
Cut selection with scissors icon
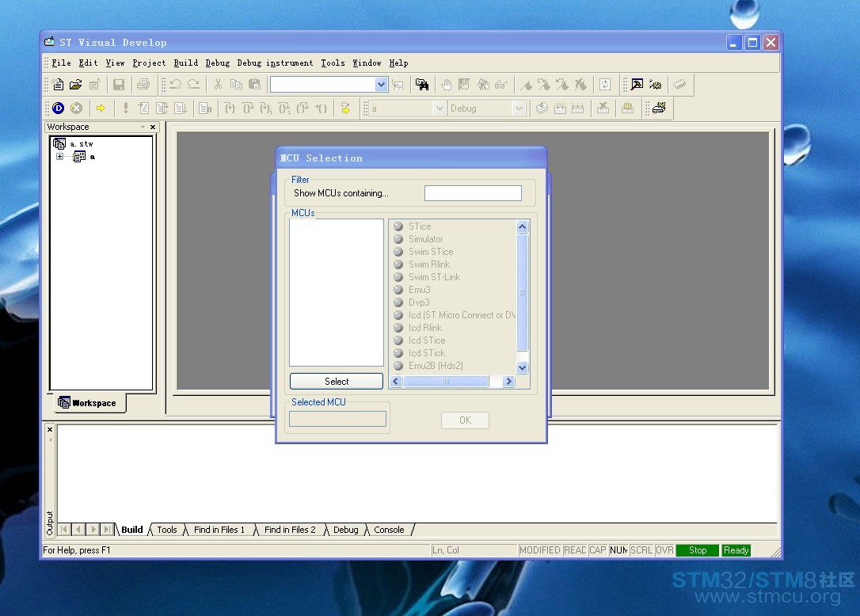click(x=218, y=85)
